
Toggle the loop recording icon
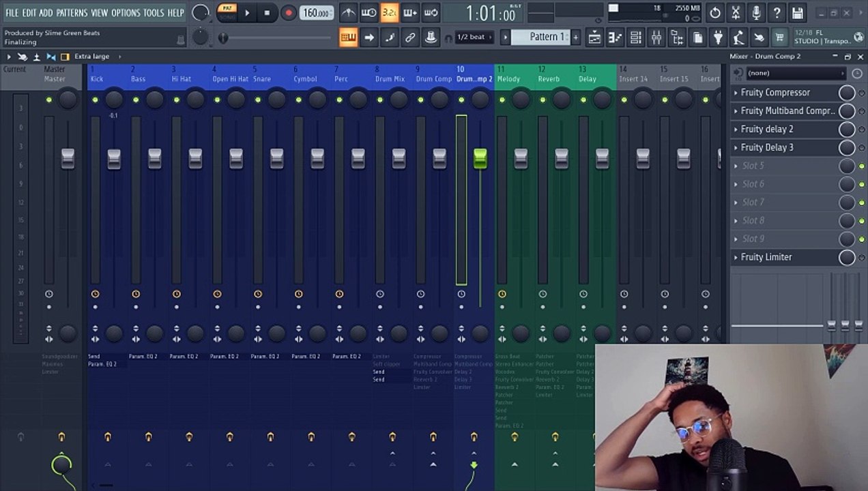tap(431, 12)
